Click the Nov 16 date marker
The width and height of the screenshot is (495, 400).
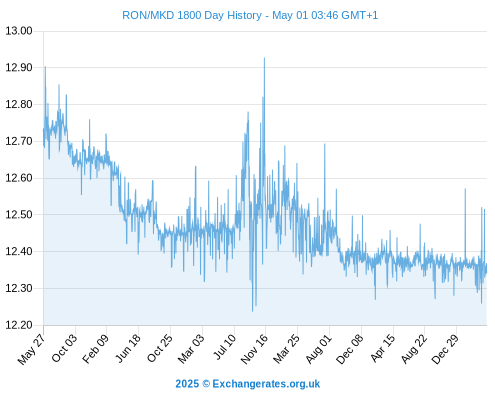254,349
